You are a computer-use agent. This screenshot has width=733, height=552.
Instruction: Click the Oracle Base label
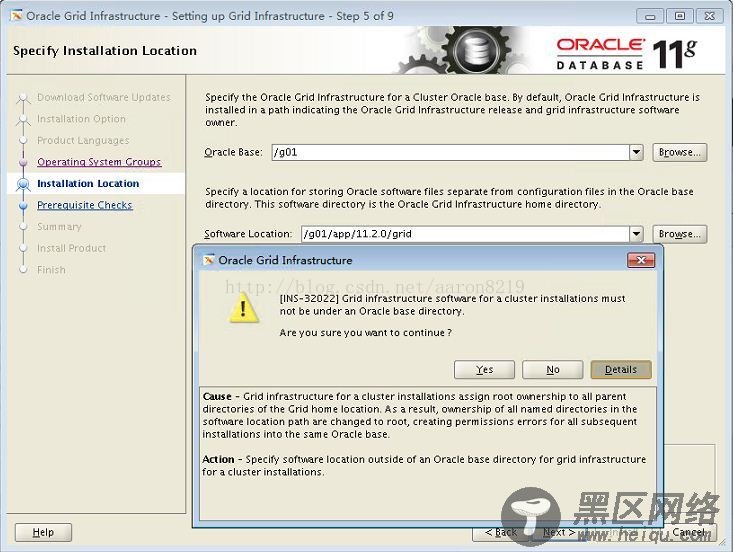tap(233, 152)
